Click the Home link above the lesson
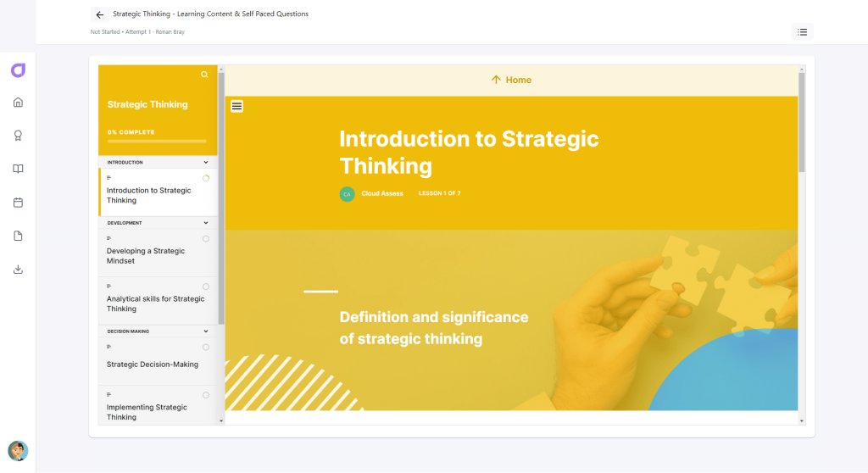Image resolution: width=868 pixels, height=473 pixels. [x=511, y=80]
